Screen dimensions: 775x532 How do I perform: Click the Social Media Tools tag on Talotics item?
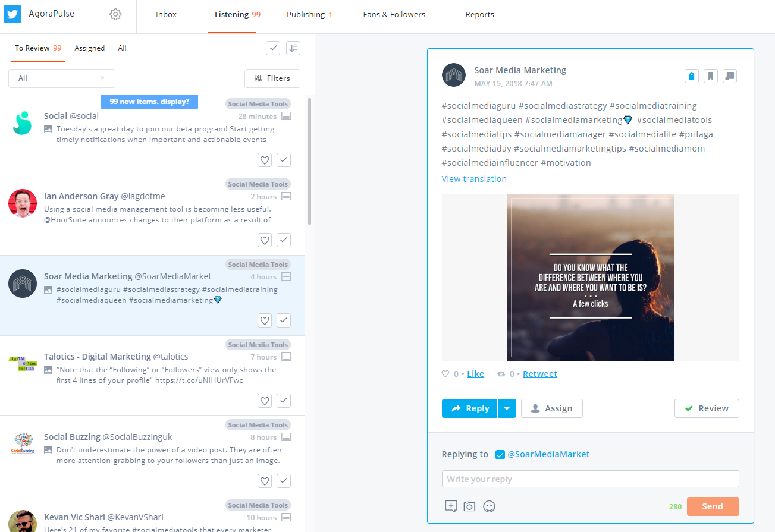click(258, 345)
